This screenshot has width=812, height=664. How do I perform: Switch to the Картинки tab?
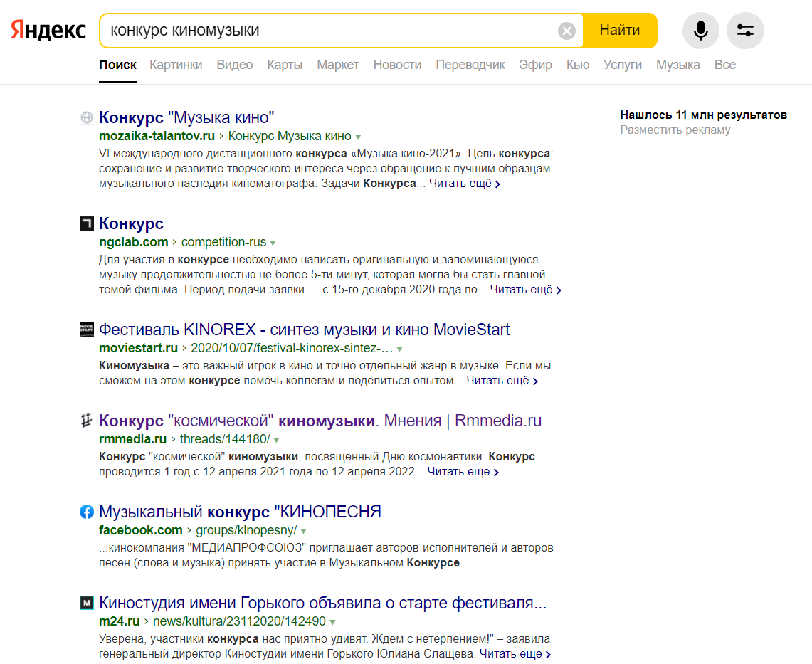[176, 65]
